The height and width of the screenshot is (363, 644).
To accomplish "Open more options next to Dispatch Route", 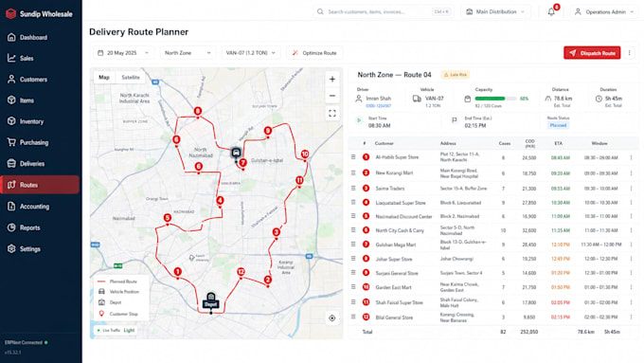I will (x=629, y=53).
